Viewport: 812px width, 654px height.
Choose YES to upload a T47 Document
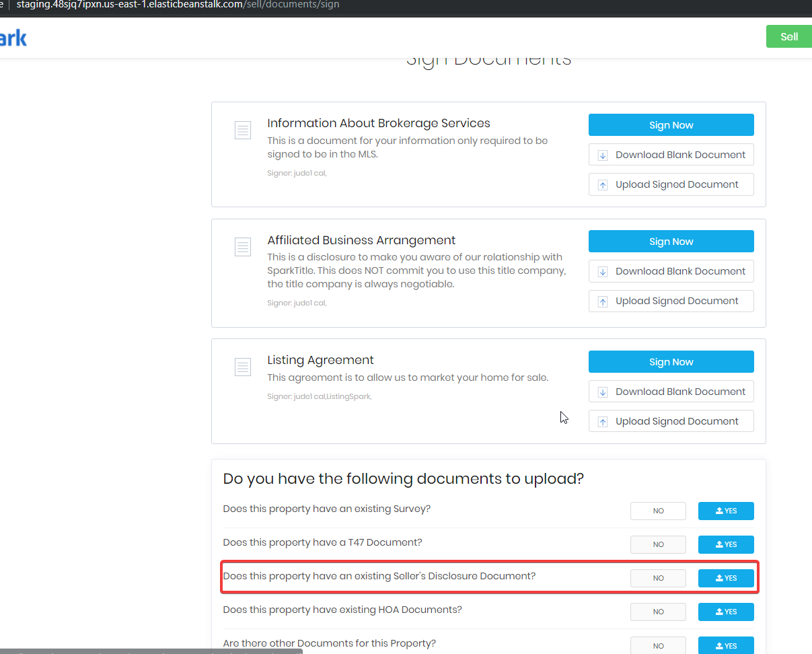click(726, 544)
